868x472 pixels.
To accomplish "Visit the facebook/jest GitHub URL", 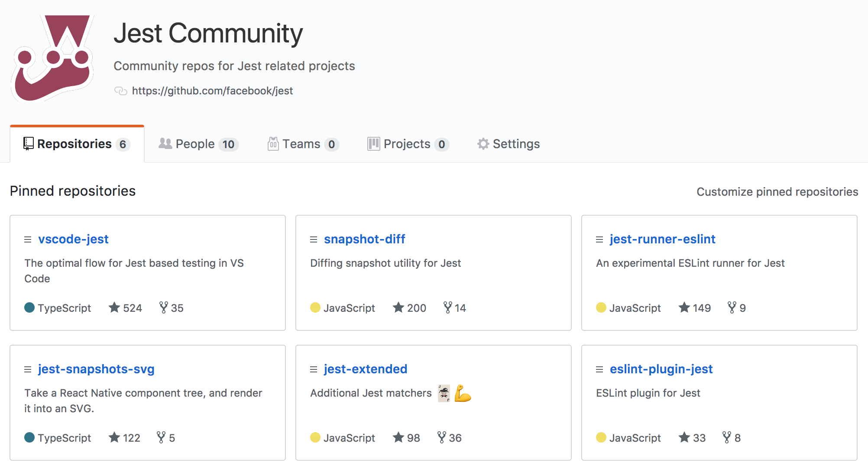I will 212,91.
